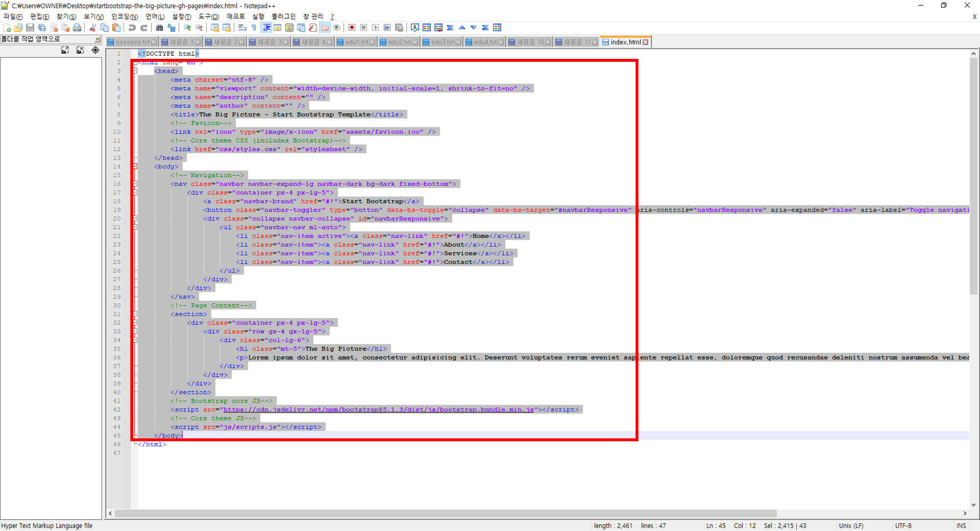Click the Cut scissors icon
Image resolution: width=980 pixels, height=531 pixels.
coord(93,28)
